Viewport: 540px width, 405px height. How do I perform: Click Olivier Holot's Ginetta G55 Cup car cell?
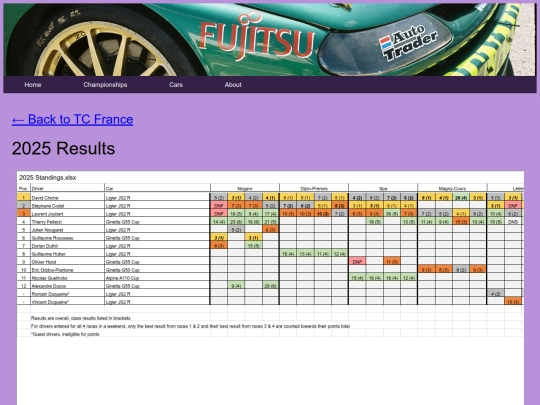pyautogui.click(x=157, y=262)
